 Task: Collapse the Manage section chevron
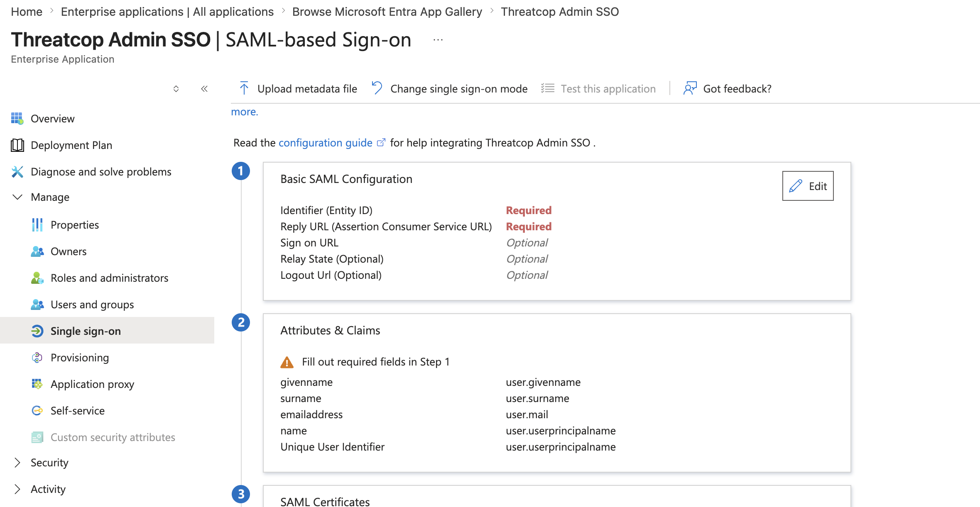pos(17,197)
